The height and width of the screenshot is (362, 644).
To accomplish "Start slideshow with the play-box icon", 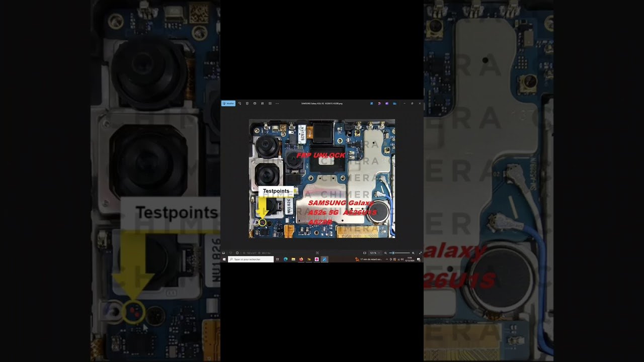I will pos(270,103).
